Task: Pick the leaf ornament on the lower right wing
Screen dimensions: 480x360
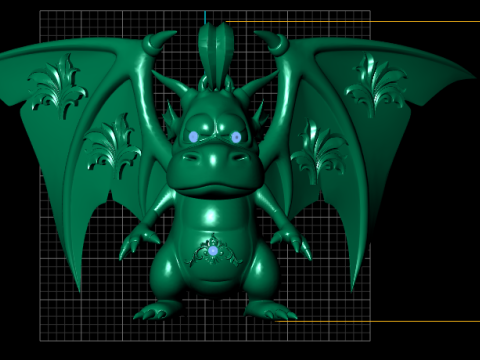Action: pyautogui.click(x=319, y=152)
